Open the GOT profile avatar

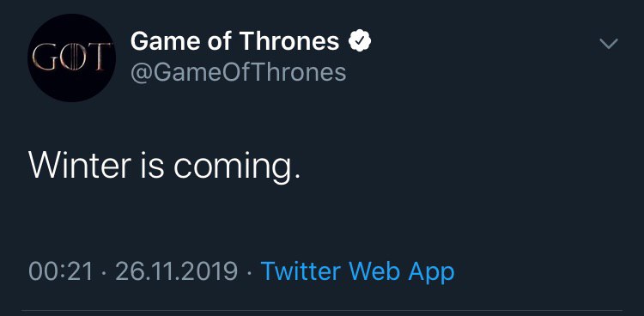71,58
